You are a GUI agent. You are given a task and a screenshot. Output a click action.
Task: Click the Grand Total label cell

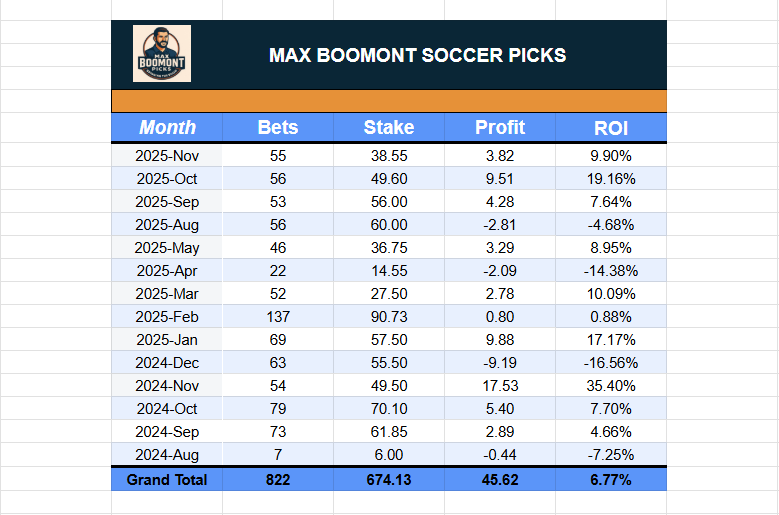tap(167, 480)
